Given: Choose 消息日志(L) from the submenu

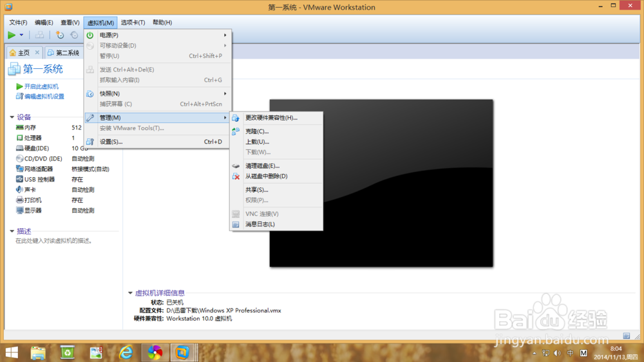Looking at the screenshot, I should 276,224.
